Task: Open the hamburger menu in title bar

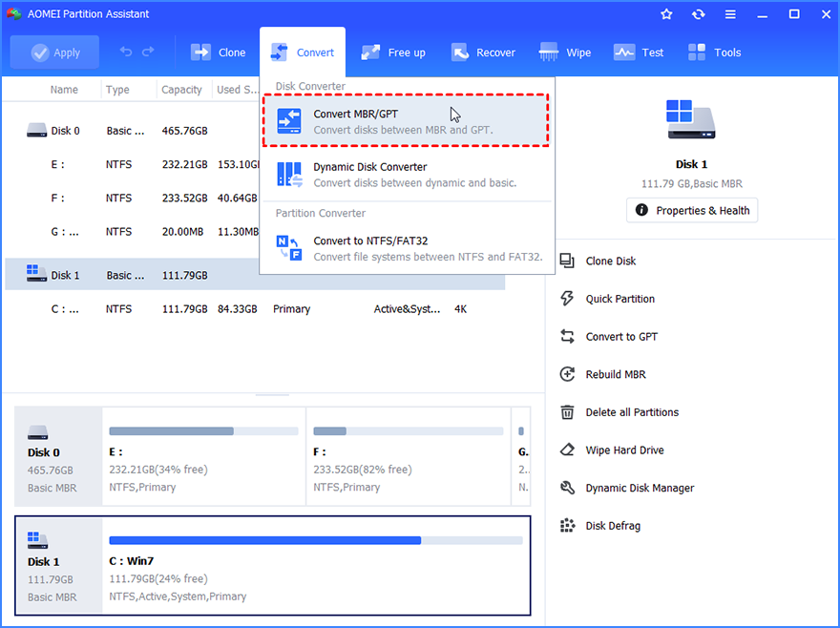Action: (x=730, y=14)
